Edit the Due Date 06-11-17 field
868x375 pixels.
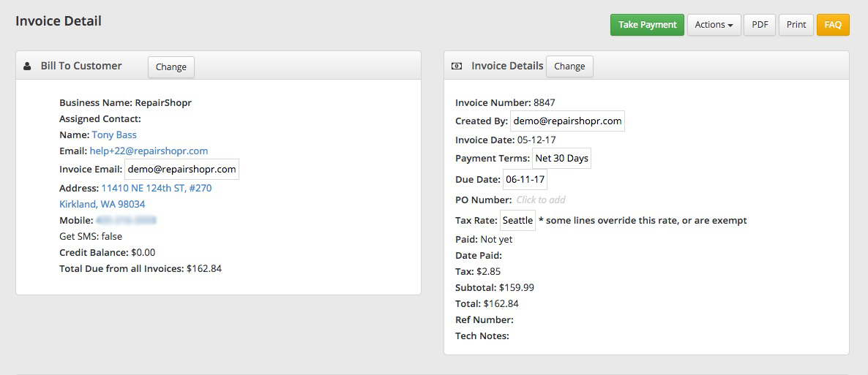pos(525,180)
